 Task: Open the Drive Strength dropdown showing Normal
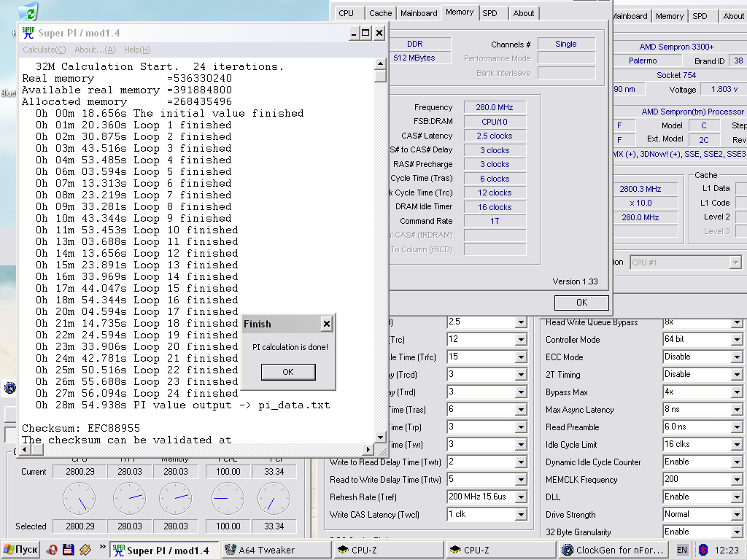[x=737, y=516]
